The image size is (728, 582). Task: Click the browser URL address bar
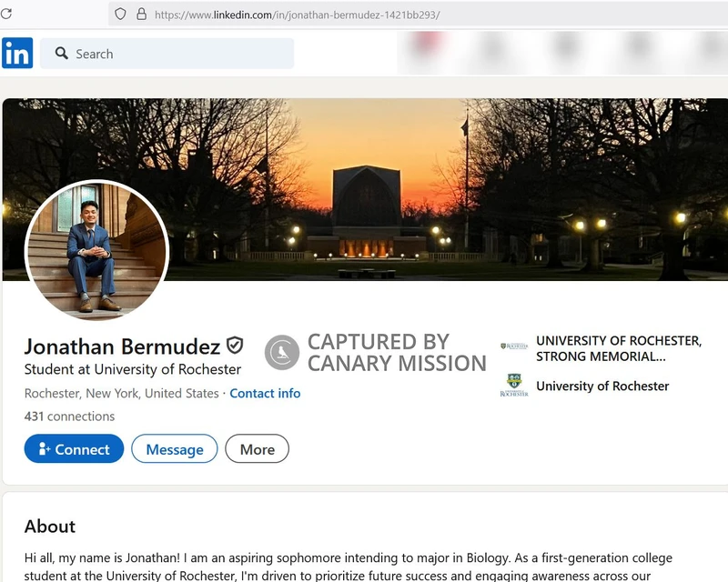[x=418, y=15]
